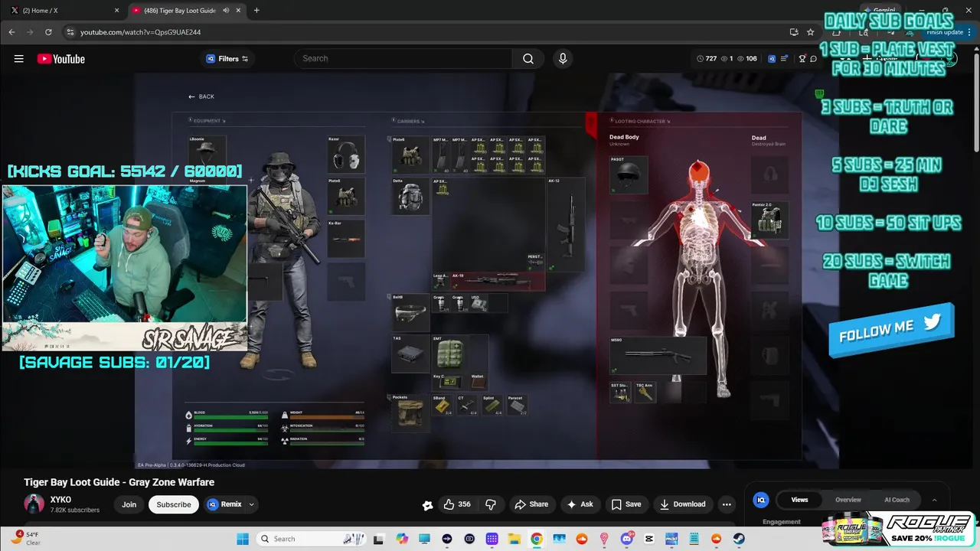Switch to the AI Coach tab
This screenshot has width=980, height=551.
pyautogui.click(x=897, y=500)
